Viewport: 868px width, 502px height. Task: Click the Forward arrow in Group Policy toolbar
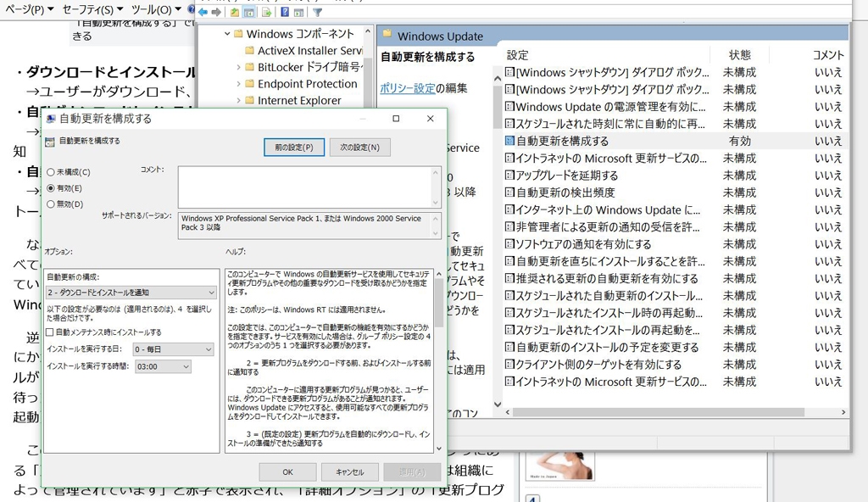tap(216, 12)
